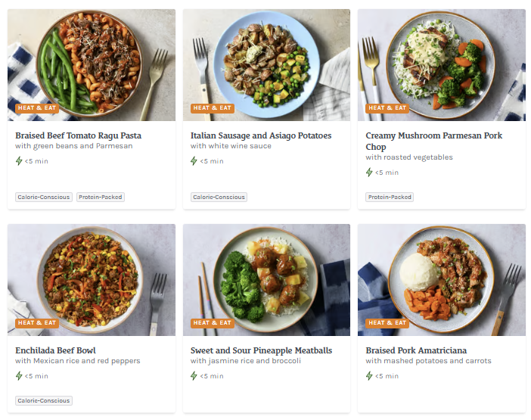Open Italian Sausage and Asiago Potatoes title

coord(261,135)
